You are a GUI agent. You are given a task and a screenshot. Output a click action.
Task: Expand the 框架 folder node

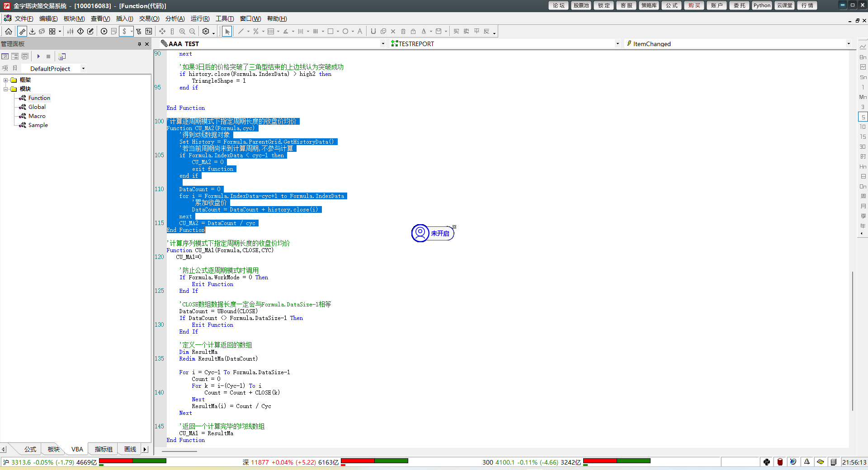pyautogui.click(x=6, y=80)
